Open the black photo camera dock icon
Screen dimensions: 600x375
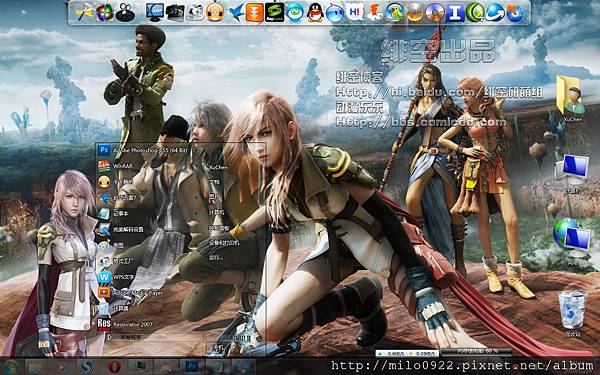175,13
